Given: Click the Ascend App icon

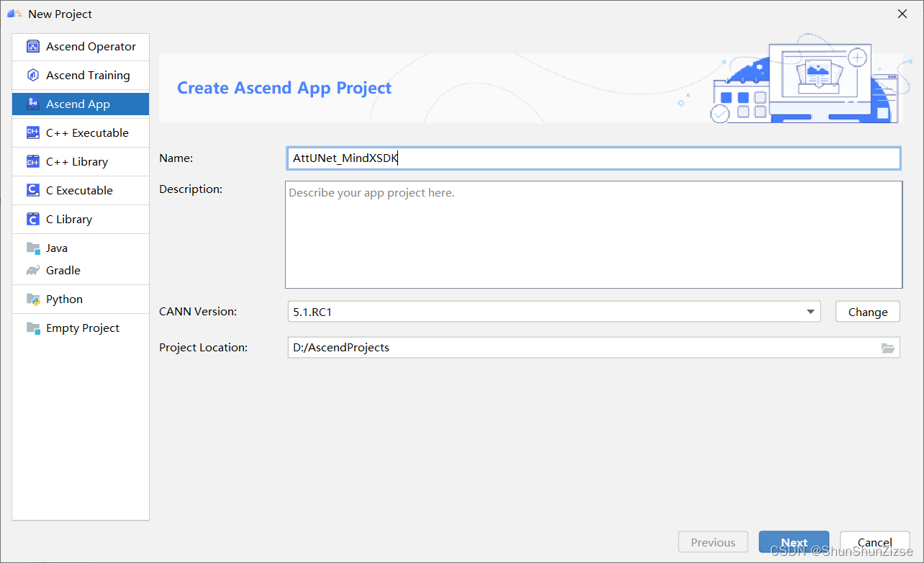Looking at the screenshot, I should (x=32, y=104).
